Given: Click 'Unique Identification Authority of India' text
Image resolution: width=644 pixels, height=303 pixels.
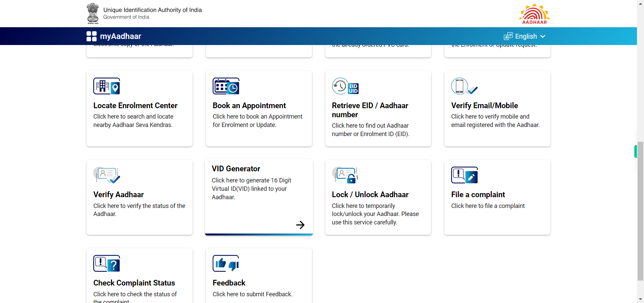Looking at the screenshot, I should click(x=153, y=10).
